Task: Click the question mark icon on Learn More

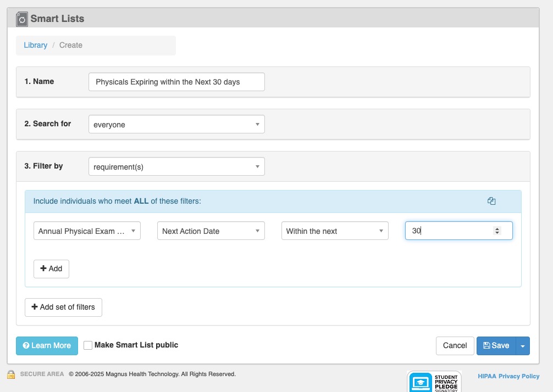Action: coord(26,345)
